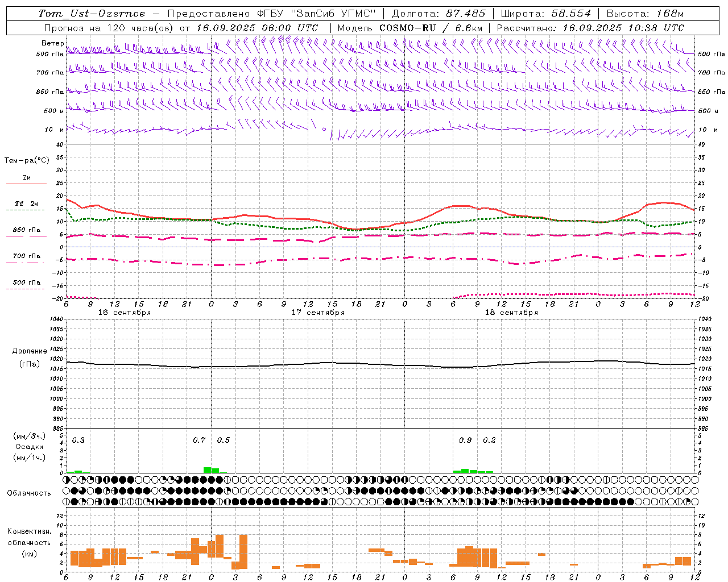Screen dimensions: 728x582
Task: Click the 500 гПа temperature legend entry
Action: coord(27,282)
